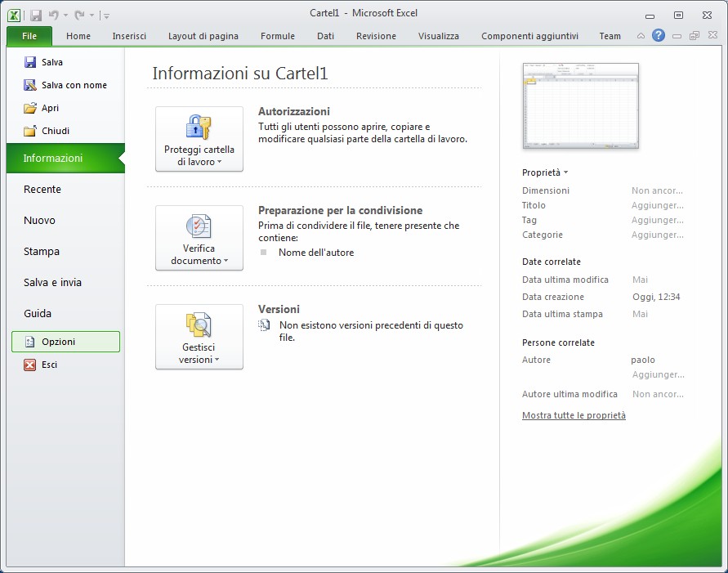Viewport: 728px width, 573px height.
Task: Open Customize Quick Access Toolbar dropdown
Action: [106, 16]
